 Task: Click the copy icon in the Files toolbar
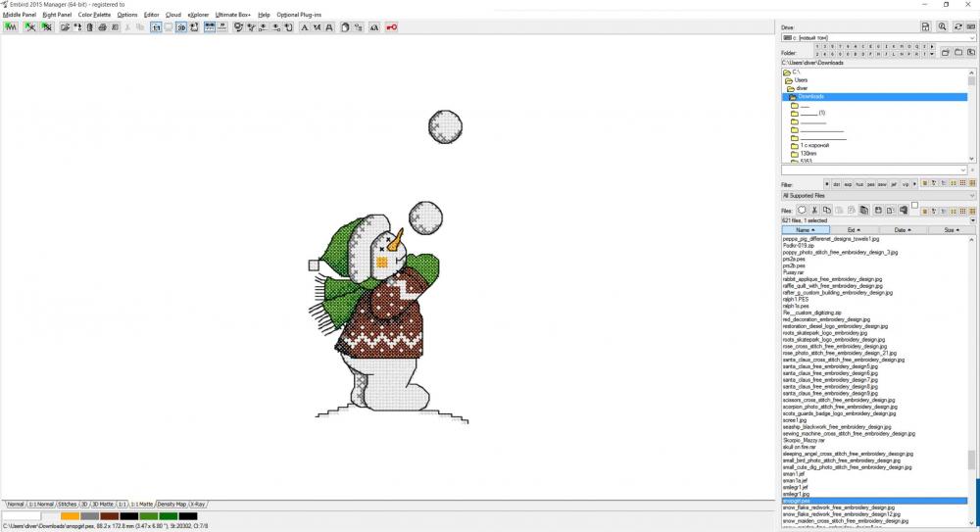[827, 210]
